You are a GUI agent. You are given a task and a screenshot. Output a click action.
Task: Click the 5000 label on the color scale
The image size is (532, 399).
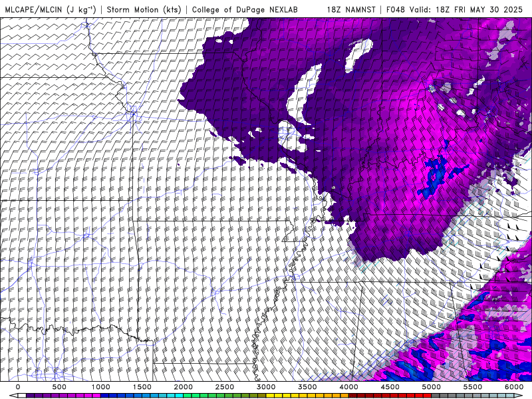point(431,387)
